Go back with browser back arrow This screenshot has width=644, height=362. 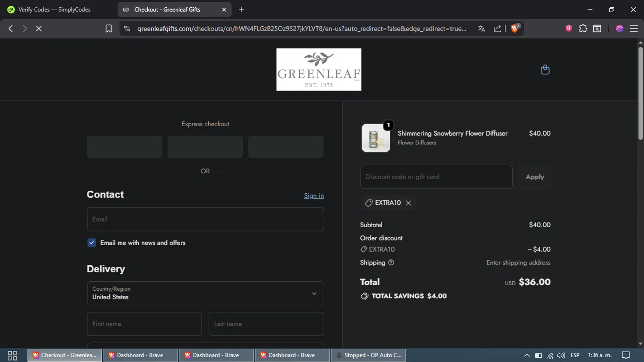pyautogui.click(x=11, y=28)
